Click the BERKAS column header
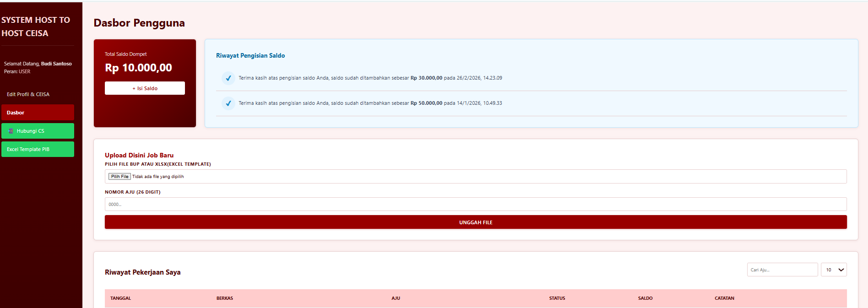The height and width of the screenshot is (308, 868). tap(224, 298)
